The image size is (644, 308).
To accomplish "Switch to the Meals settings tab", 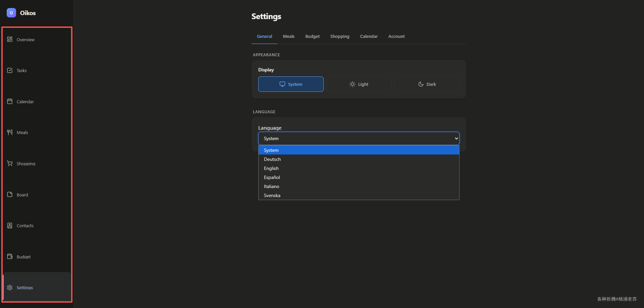I will coord(288,36).
